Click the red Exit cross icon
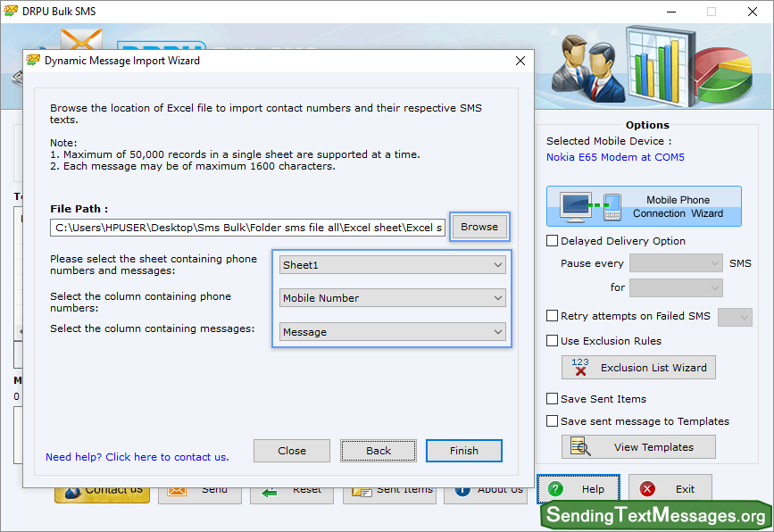 (647, 489)
